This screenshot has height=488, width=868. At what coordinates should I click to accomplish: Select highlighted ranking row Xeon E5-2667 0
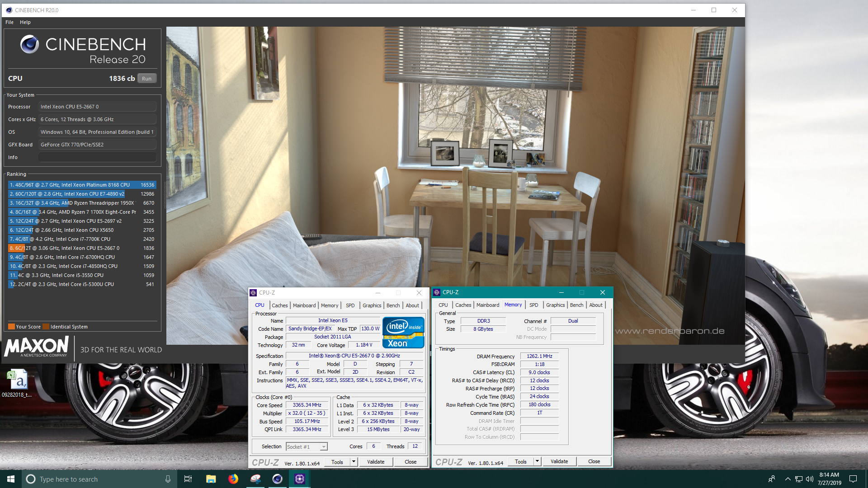click(81, 248)
